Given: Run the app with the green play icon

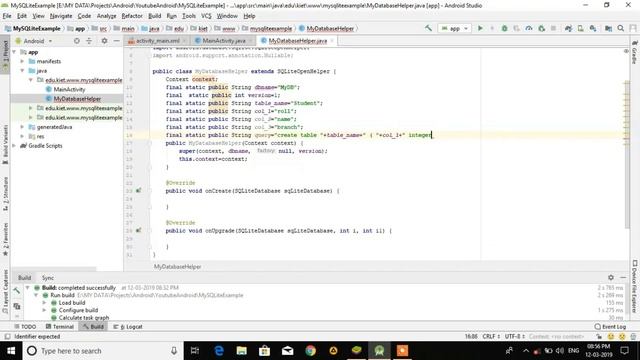Looking at the screenshot, I should pyautogui.click(x=480, y=28).
